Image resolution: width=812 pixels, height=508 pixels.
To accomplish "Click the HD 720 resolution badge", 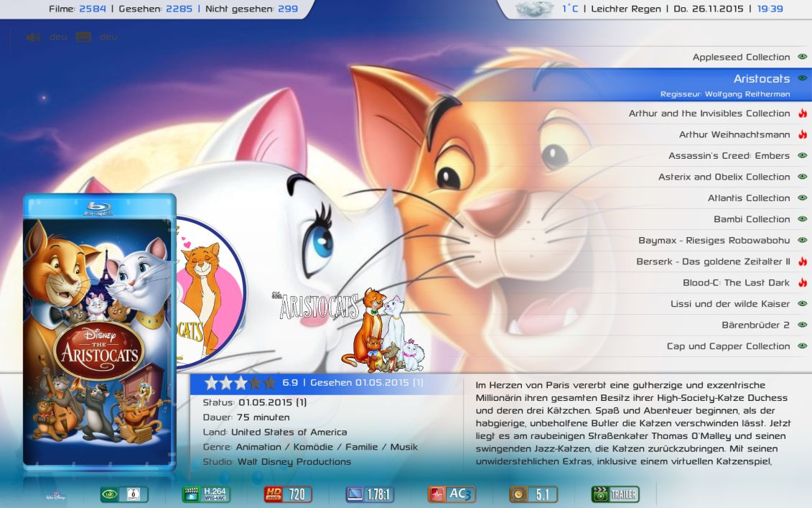I will click(x=288, y=494).
